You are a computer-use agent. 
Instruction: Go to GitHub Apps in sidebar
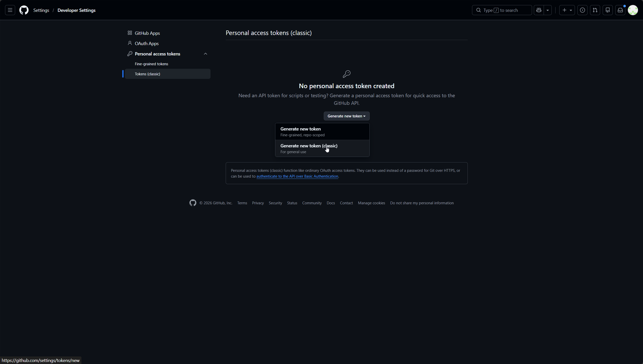147,33
